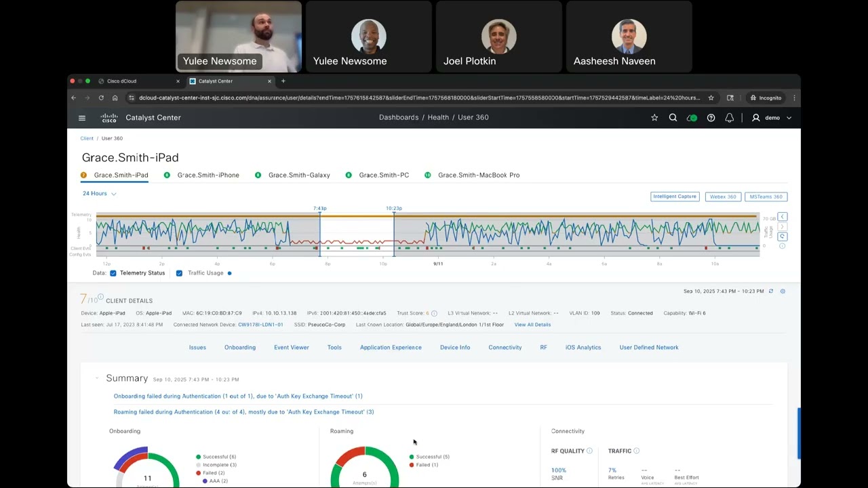Click the page vertical scrollbar thumb
The image size is (868, 488).
(799, 434)
